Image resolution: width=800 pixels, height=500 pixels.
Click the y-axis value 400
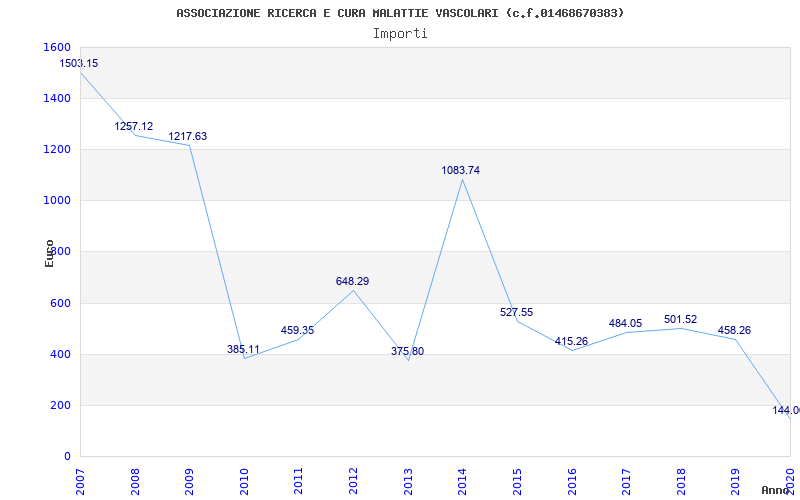point(61,354)
